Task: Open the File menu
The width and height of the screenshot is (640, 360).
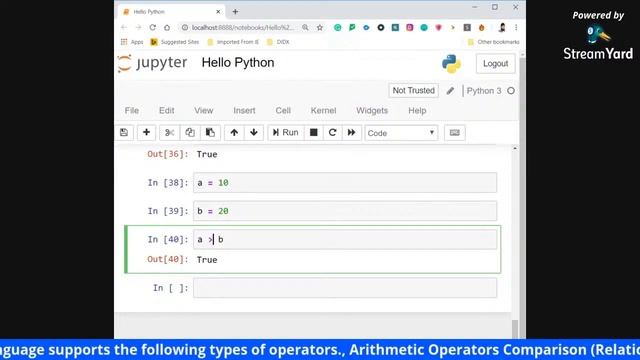Action: [132, 111]
